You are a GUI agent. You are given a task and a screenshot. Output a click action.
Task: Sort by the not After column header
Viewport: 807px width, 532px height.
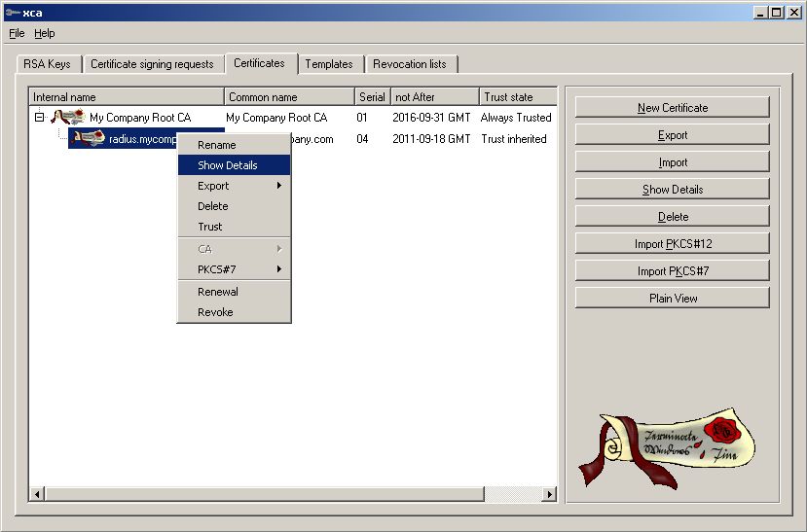[433, 97]
